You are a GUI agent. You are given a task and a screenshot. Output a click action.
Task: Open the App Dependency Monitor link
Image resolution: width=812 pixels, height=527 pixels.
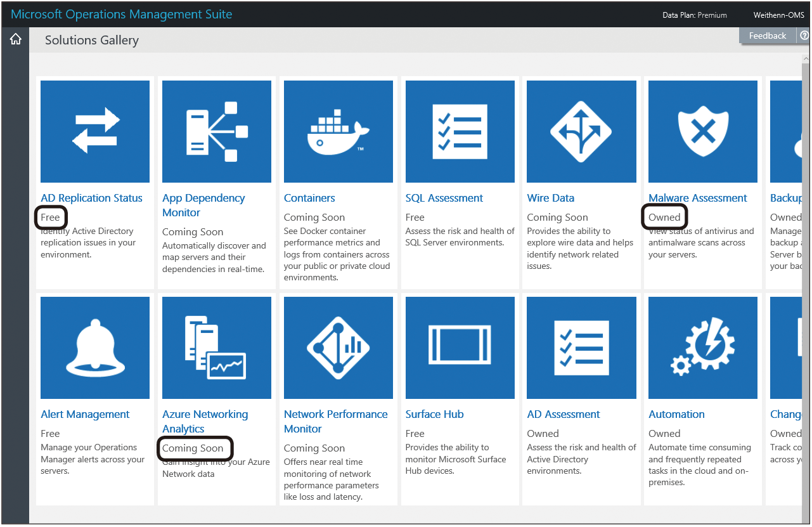click(203, 205)
